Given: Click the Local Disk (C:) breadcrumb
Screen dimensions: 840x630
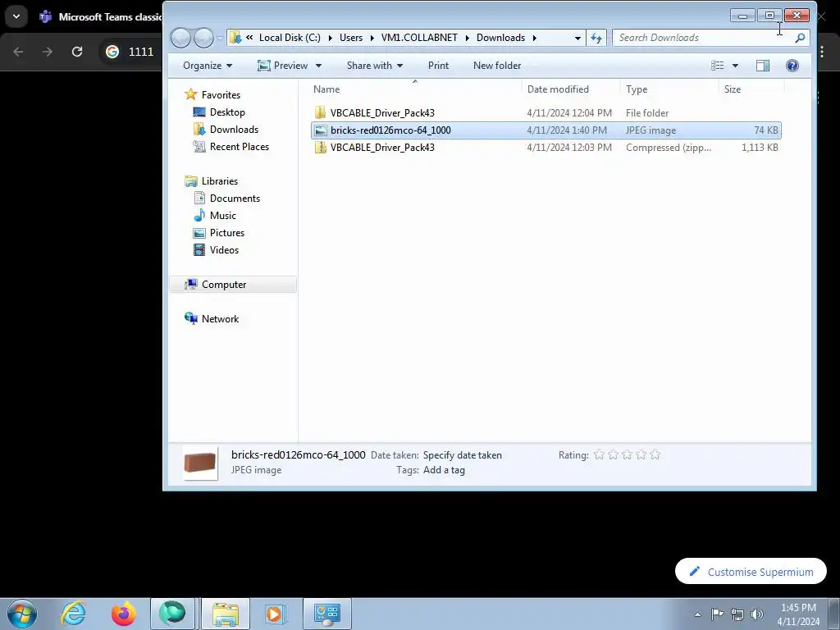Looking at the screenshot, I should click(290, 38).
